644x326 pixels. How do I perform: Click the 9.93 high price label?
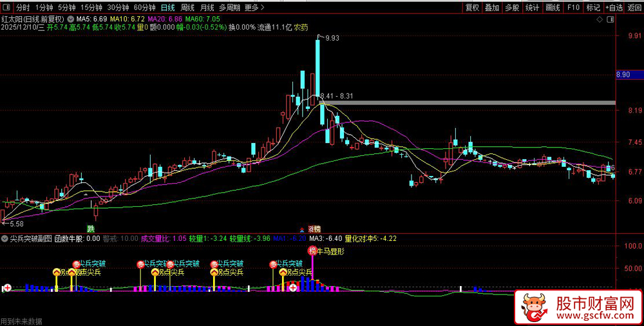[x=333, y=38]
